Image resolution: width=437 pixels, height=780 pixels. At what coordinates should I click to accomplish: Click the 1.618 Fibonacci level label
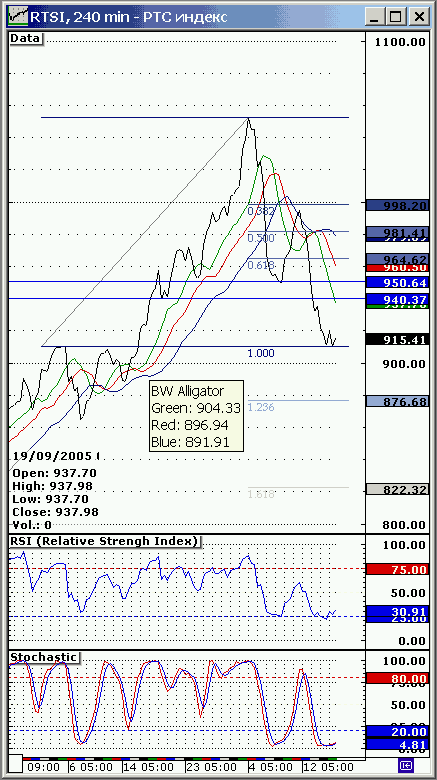(x=261, y=494)
